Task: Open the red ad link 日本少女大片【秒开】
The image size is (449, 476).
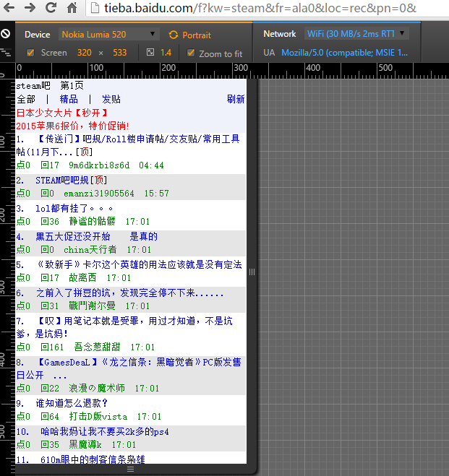Action: [62, 113]
